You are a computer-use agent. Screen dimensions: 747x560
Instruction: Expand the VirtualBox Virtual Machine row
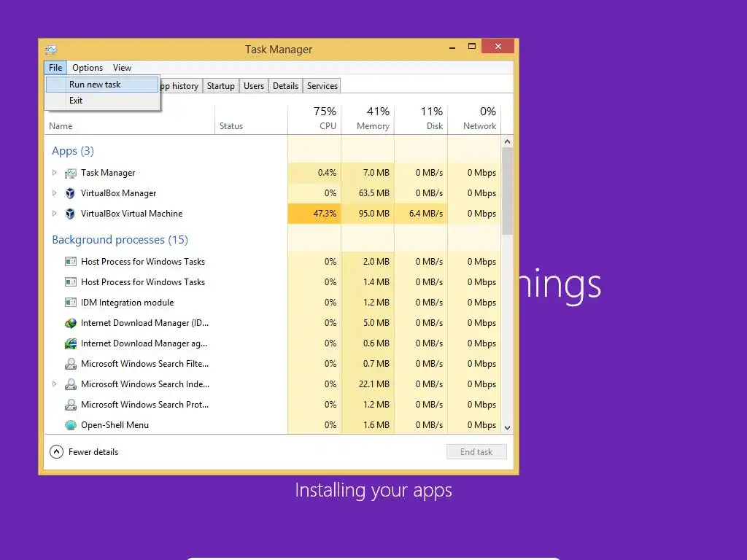[54, 214]
